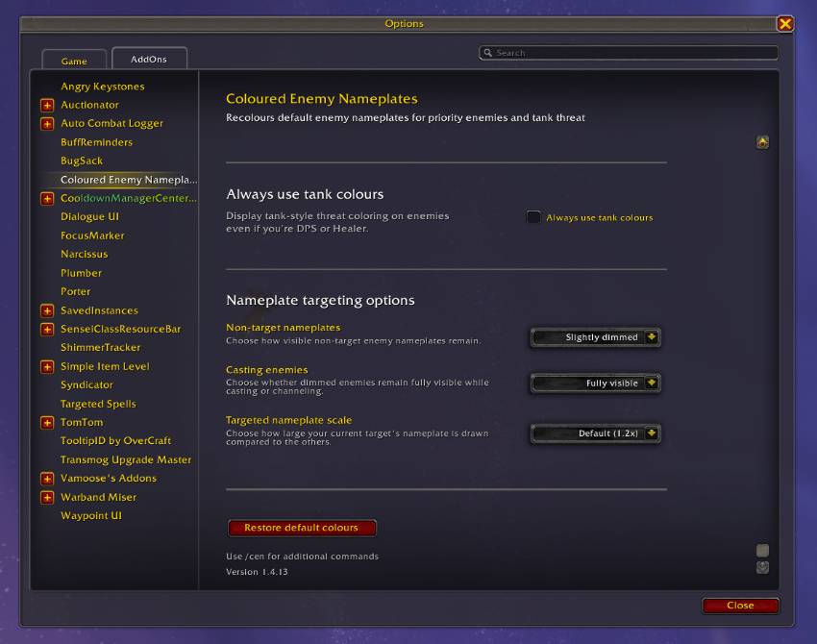
Task: Expand Warband Miser plus icon
Action: pos(47,498)
